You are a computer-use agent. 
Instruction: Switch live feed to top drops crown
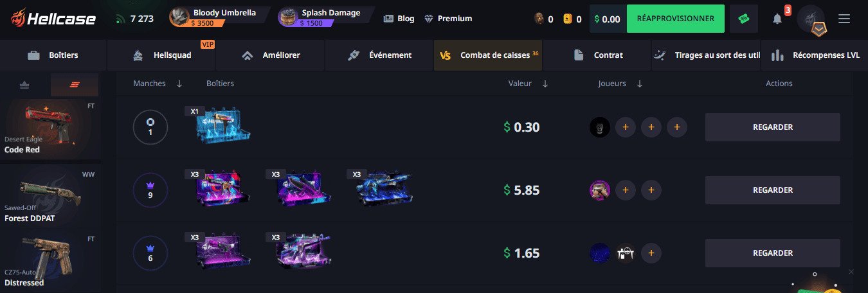click(25, 85)
